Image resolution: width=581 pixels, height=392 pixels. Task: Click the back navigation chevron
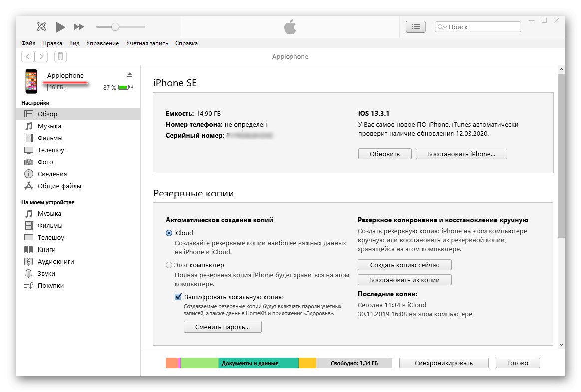click(28, 56)
